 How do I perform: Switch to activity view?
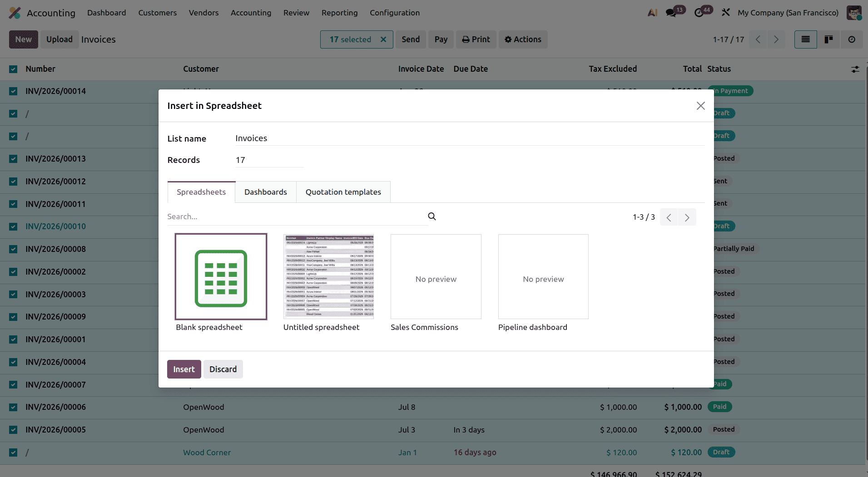tap(852, 39)
